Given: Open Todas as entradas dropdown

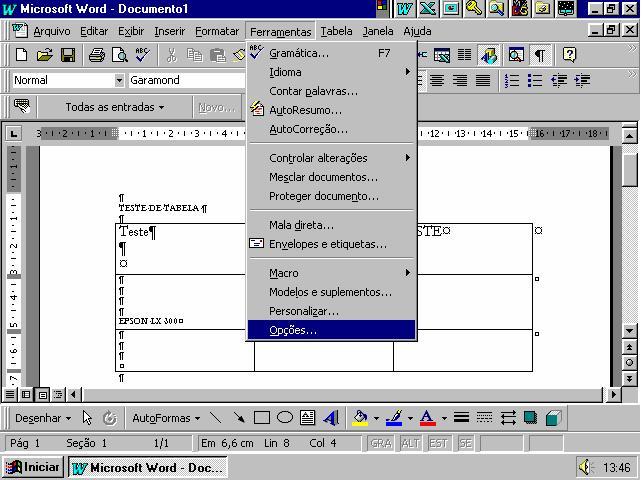Looking at the screenshot, I should 114,107.
